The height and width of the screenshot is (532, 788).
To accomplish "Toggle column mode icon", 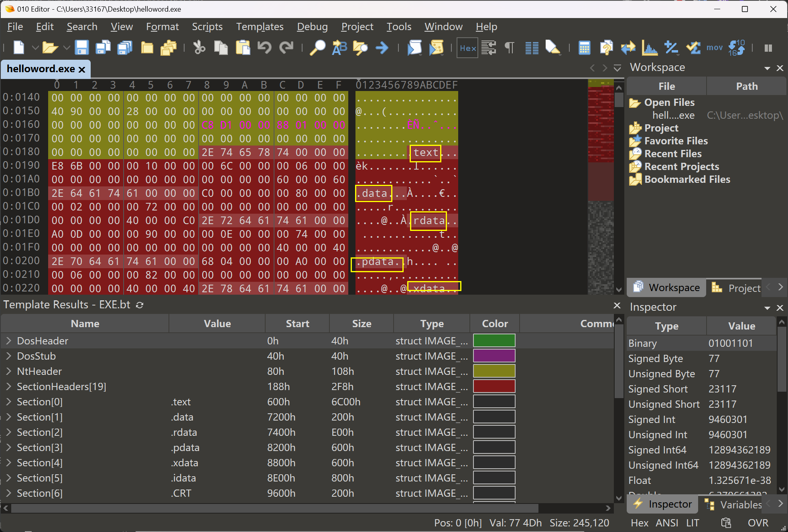I will tap(532, 48).
